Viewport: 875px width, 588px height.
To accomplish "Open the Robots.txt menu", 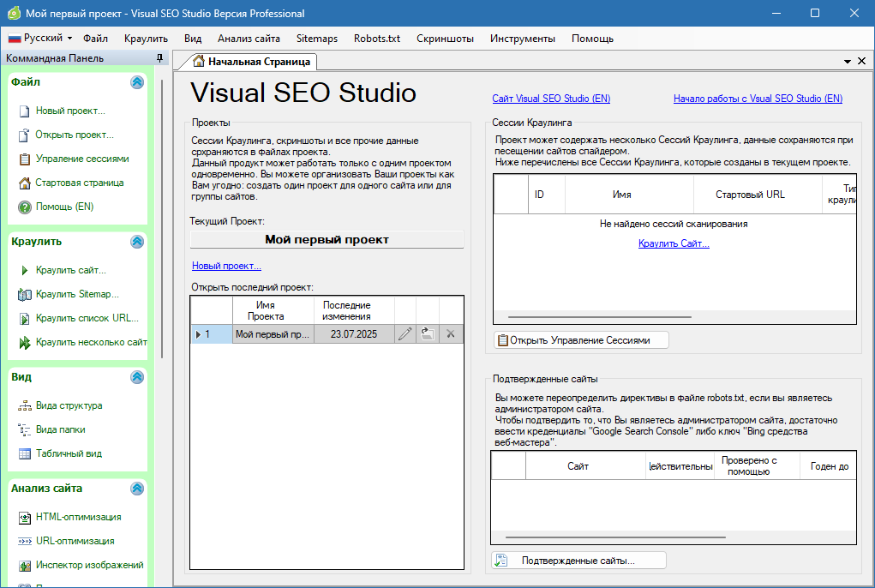I will pos(377,39).
